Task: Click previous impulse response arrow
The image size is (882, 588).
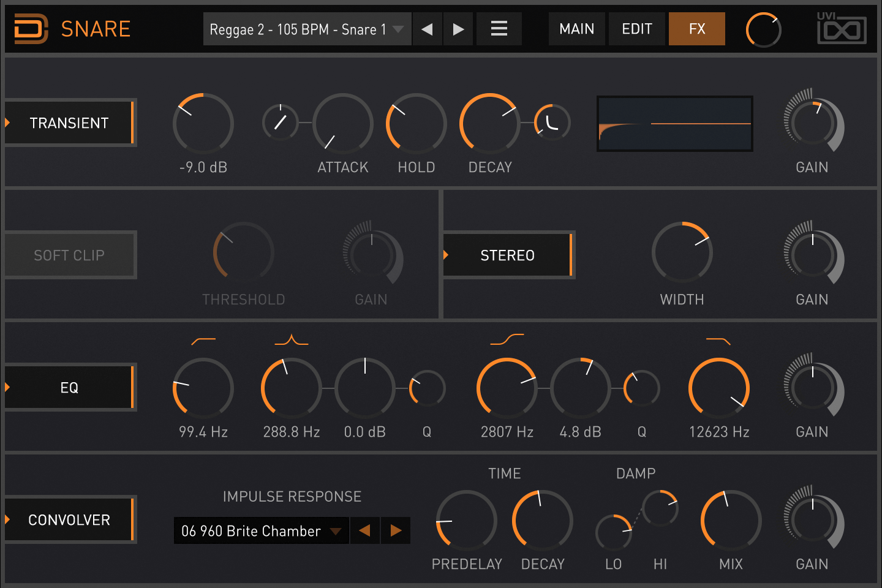Action: (x=364, y=530)
